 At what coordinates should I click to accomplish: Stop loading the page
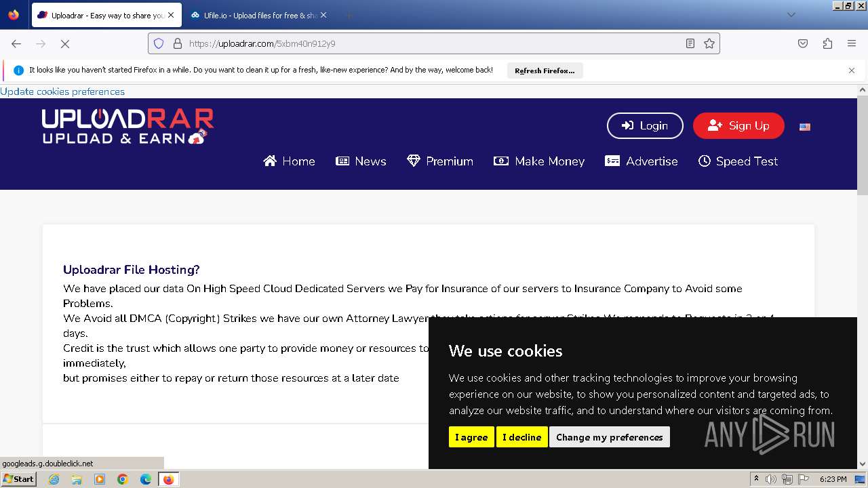click(65, 43)
